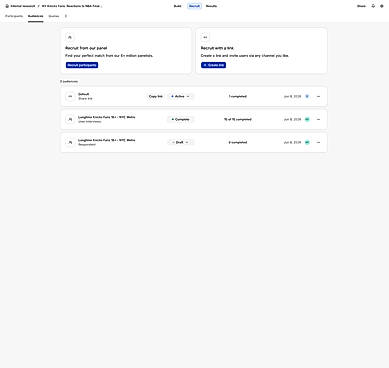
Task: Click the green avatar badge on the Draft row
Action: (307, 142)
